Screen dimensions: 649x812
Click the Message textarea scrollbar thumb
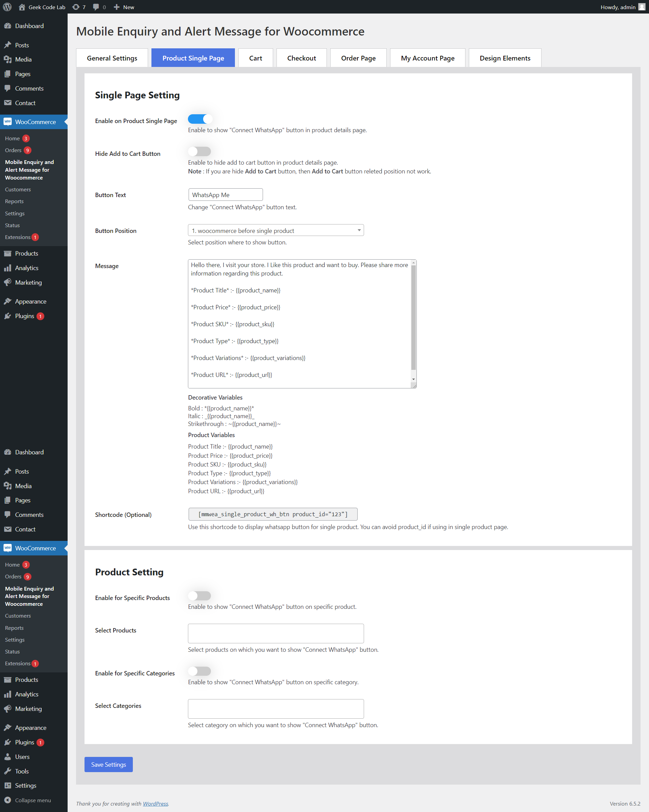[x=413, y=317]
